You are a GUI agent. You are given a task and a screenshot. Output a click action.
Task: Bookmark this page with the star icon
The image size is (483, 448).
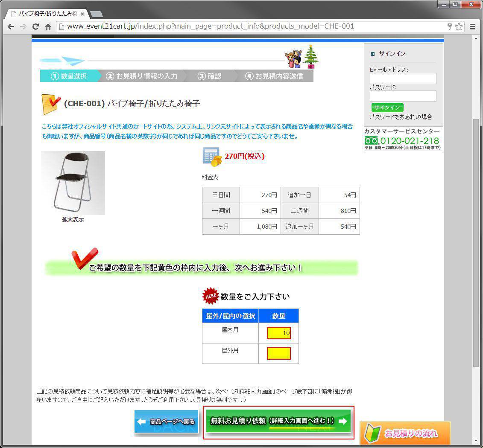tap(459, 26)
